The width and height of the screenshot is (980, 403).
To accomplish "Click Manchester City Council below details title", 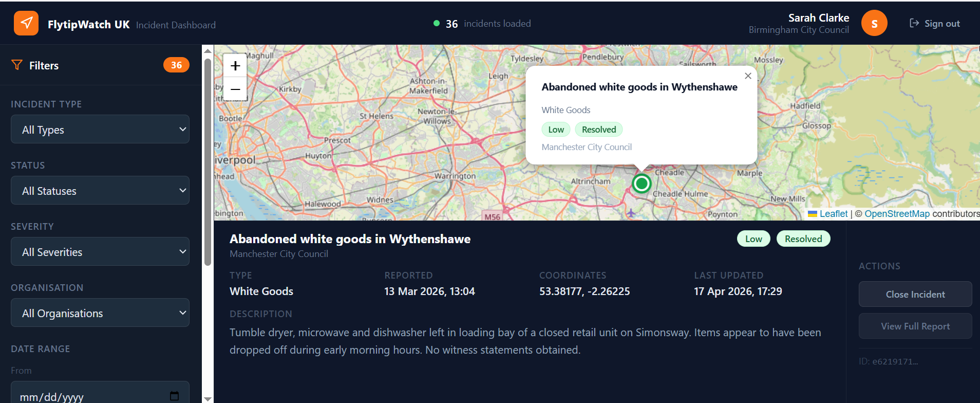I will click(x=279, y=254).
